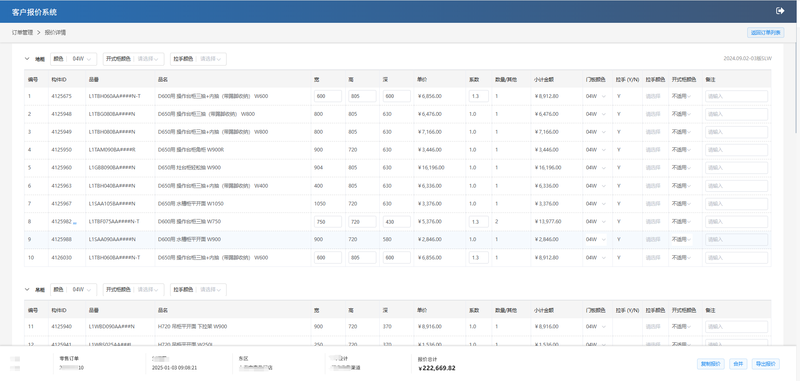Viewport: 800px width, 381px height.
Task: Click subtotal ¥13,977.60
Action: click(548, 221)
